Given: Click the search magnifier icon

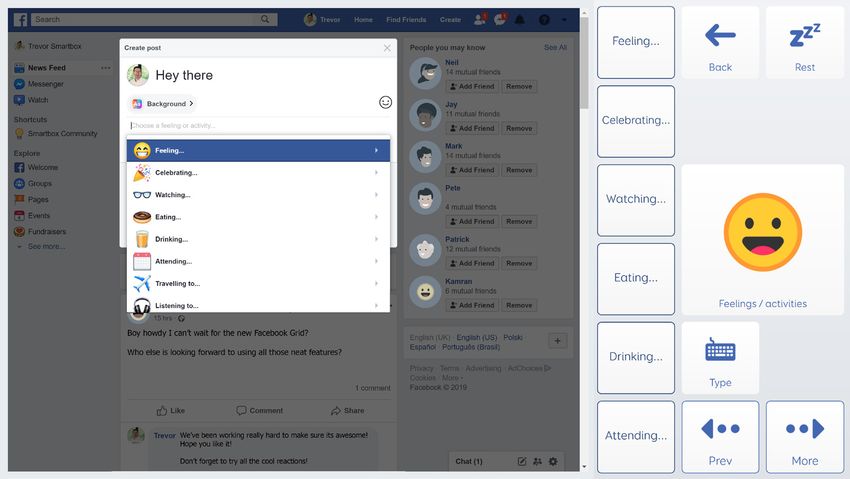Looking at the screenshot, I should coord(265,20).
